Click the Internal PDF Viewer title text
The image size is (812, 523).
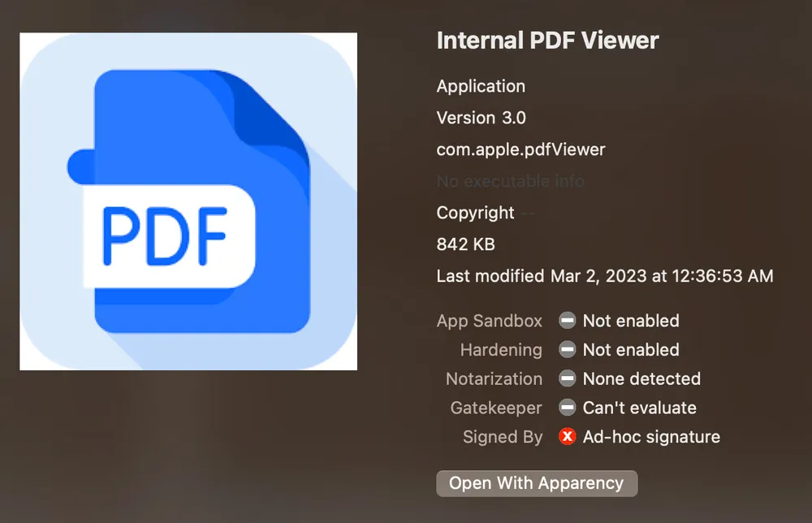pos(547,40)
